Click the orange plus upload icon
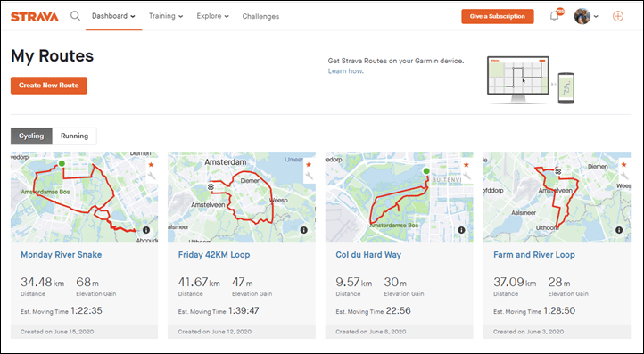This screenshot has height=354, width=644. point(618,16)
